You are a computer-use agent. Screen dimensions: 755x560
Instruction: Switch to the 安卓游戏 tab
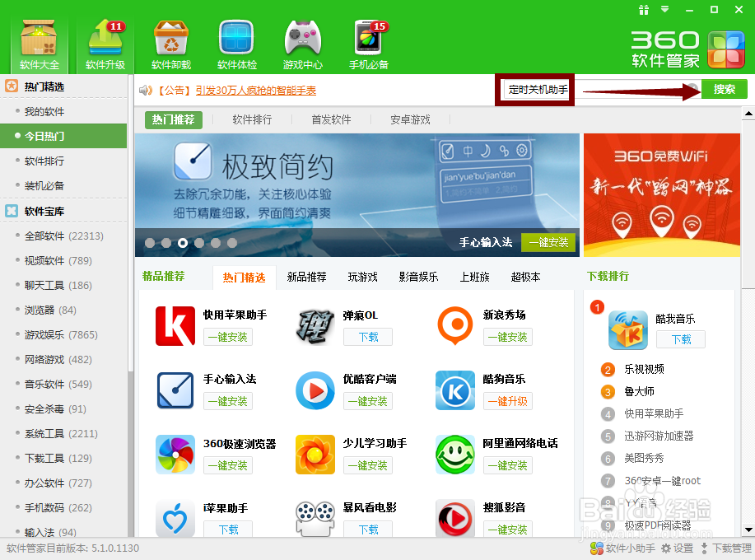tap(410, 119)
